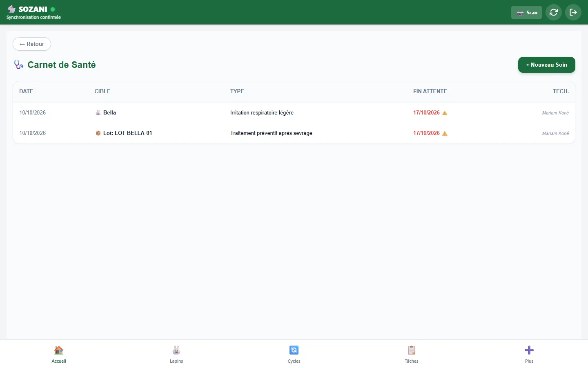This screenshot has width=588, height=368.
Task: Click the SOZANI rabbit logo icon
Action: point(11,9)
